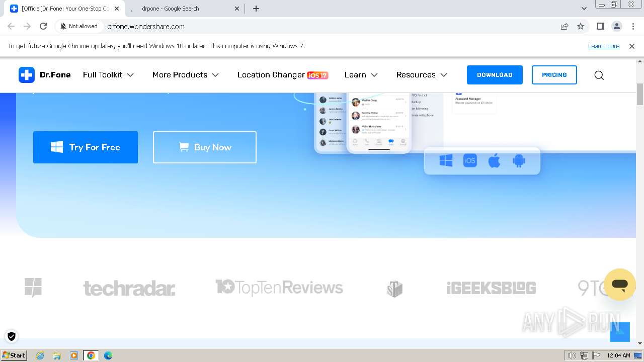Image resolution: width=644 pixels, height=362 pixels.
Task: Click Try For Free button
Action: [x=86, y=147]
